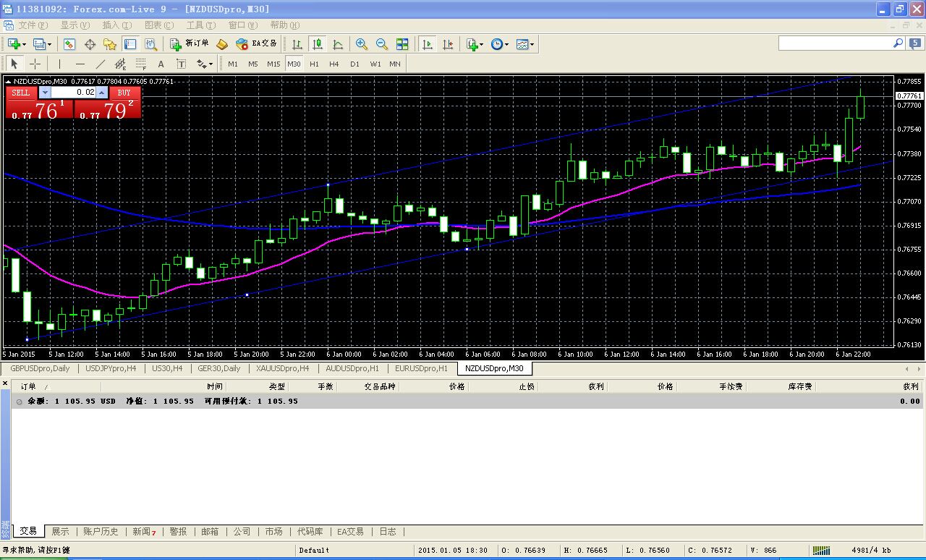The height and width of the screenshot is (560, 926).
Task: Increase one-click trade volume arrow
Action: point(102,93)
